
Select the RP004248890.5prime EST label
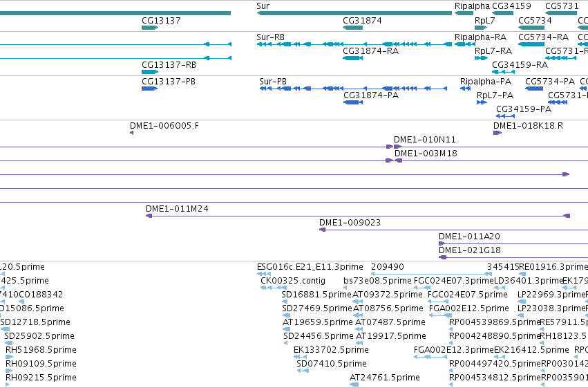pyautogui.click(x=495, y=336)
